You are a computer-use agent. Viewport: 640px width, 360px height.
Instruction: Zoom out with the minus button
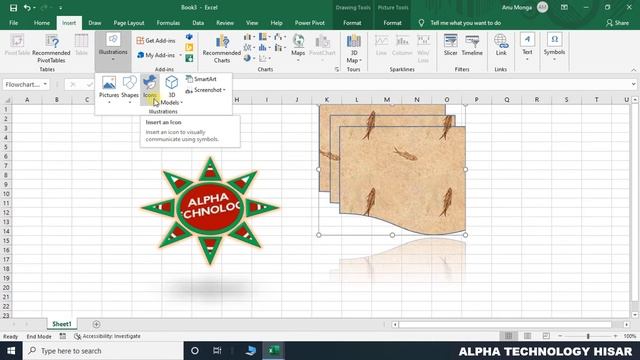(x=560, y=336)
